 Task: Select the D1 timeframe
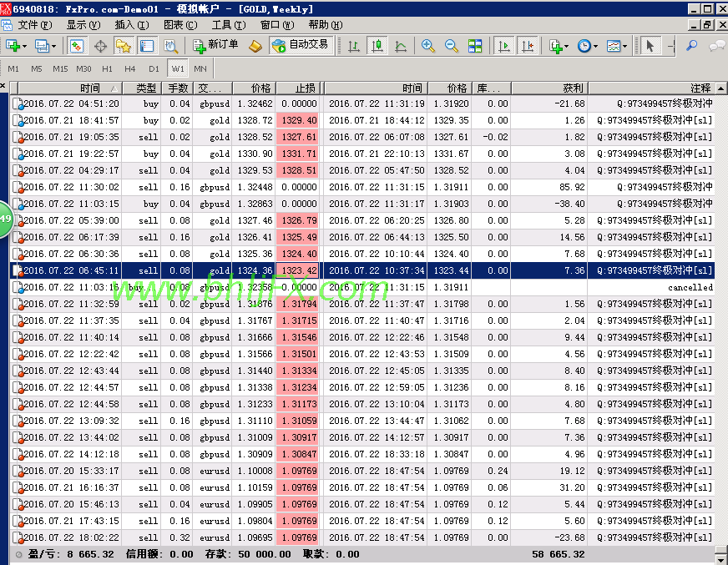coord(154,68)
